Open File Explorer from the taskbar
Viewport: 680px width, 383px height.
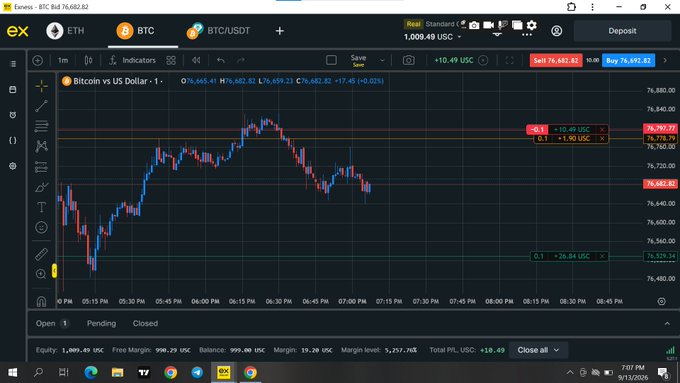click(118, 373)
